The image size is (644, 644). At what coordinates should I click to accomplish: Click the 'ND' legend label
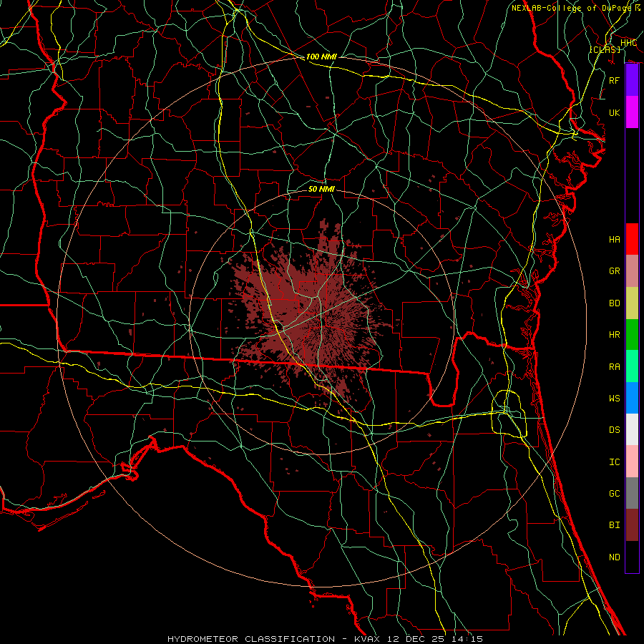614,557
